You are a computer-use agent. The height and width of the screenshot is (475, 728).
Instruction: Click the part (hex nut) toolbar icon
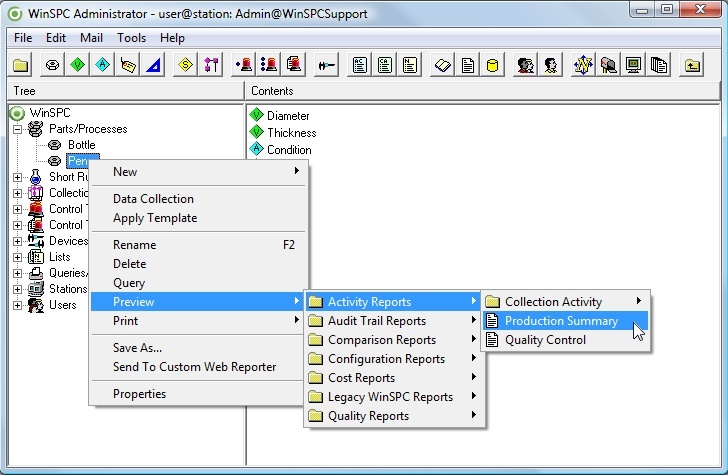pos(52,65)
